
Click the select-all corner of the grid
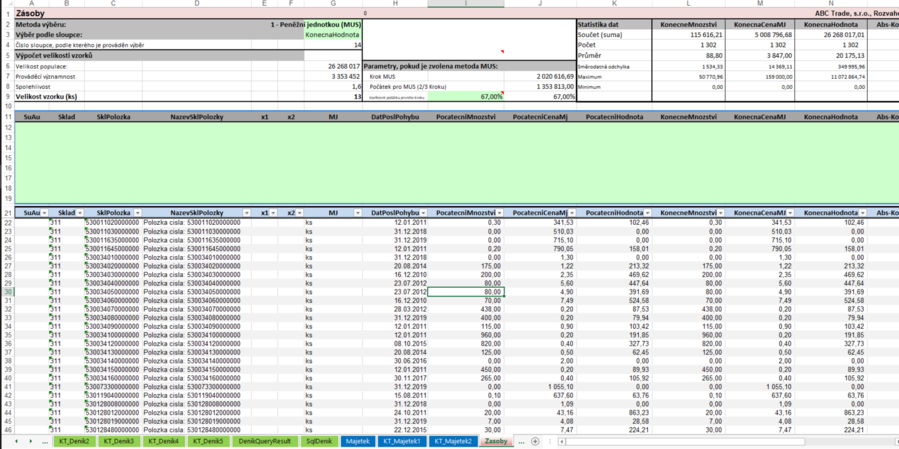point(6,4)
